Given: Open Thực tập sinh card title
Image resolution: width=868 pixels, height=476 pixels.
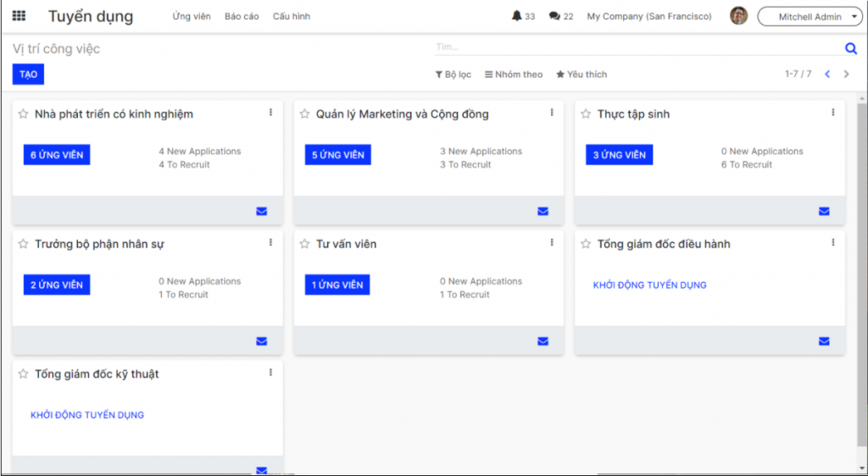Looking at the screenshot, I should (x=634, y=113).
